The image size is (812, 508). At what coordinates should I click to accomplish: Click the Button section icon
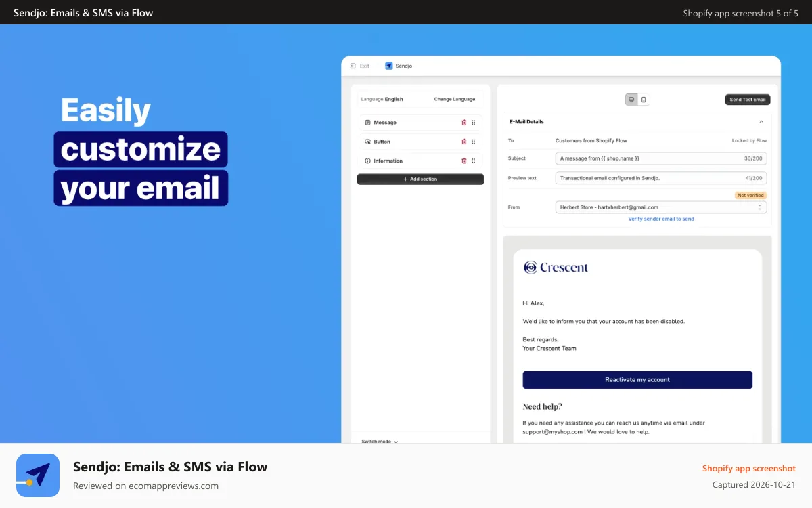[x=367, y=142]
